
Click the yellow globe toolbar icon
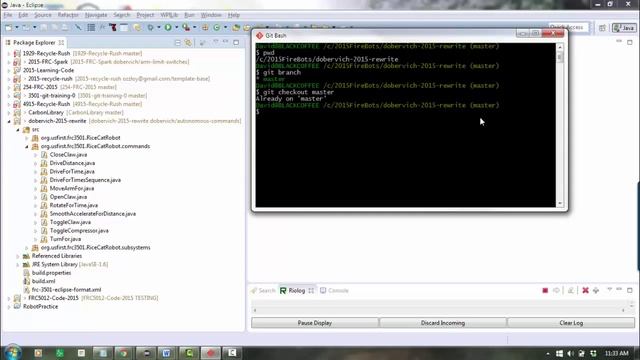tap(137, 27)
